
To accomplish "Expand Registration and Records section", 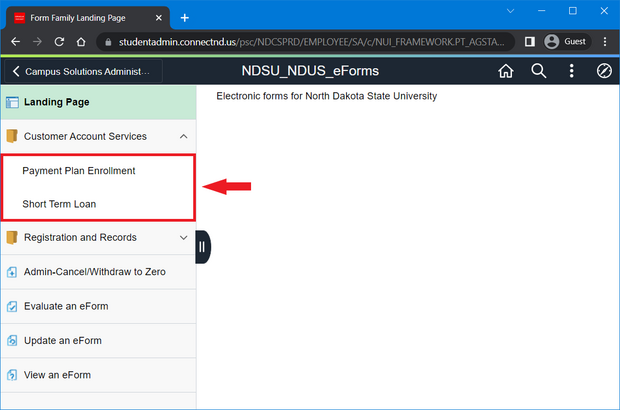I will tap(183, 238).
